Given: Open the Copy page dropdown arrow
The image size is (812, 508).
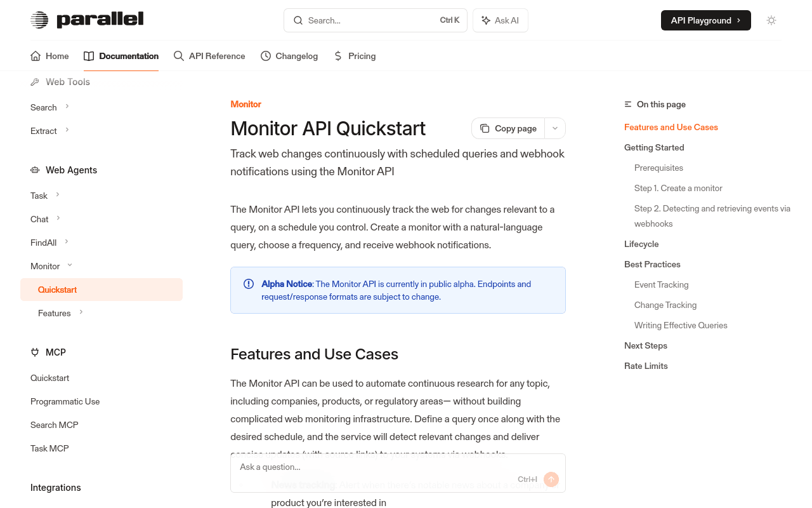Looking at the screenshot, I should click(555, 128).
